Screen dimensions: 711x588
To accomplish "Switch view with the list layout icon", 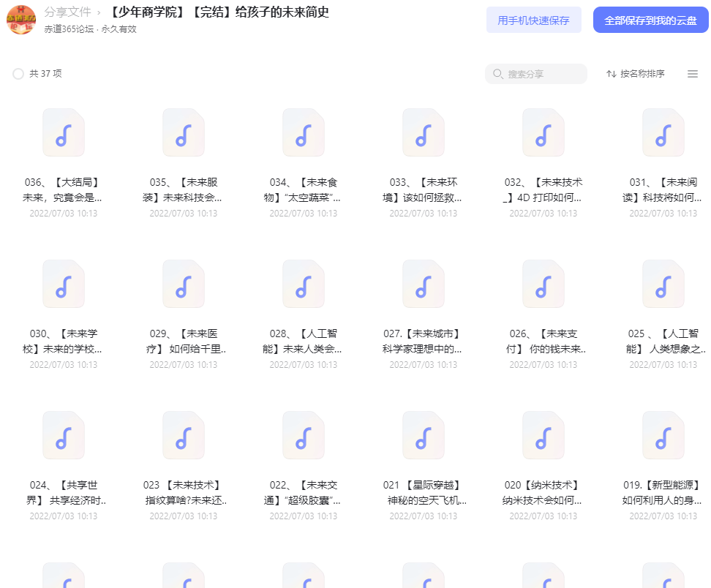I will coord(693,74).
